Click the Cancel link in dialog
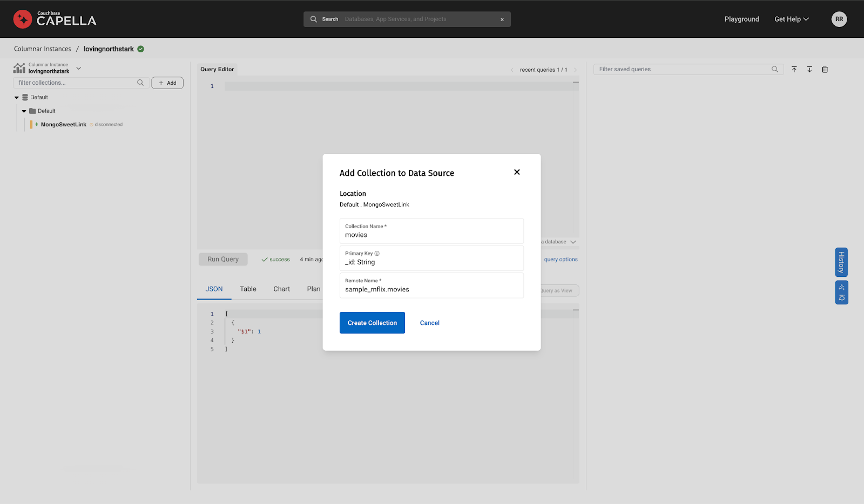This screenshot has width=864, height=504. [429, 323]
